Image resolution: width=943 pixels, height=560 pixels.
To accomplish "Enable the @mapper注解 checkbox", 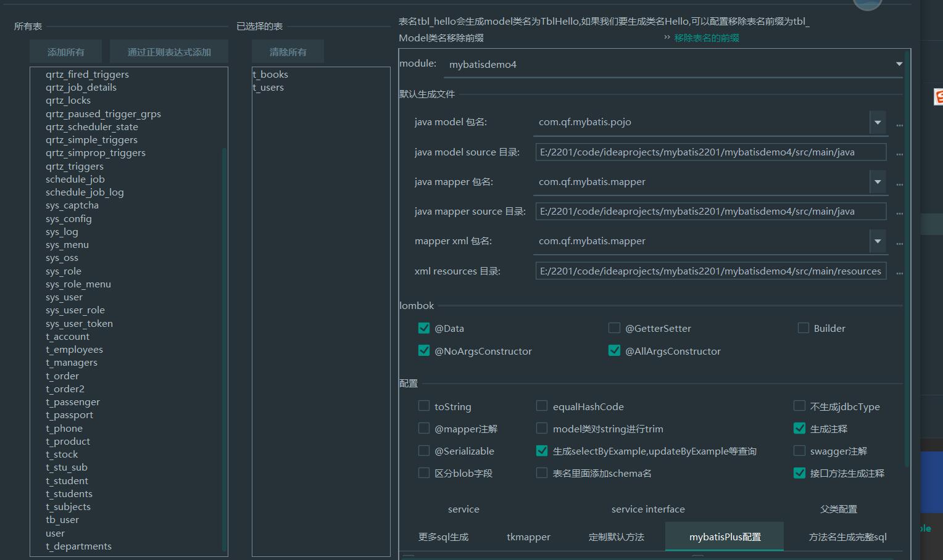I will [x=424, y=428].
